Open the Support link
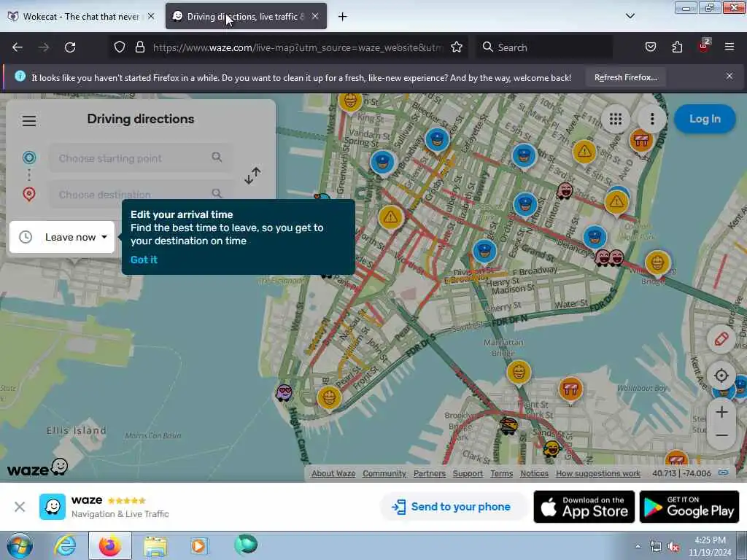Viewport: 747px width, 560px height. (468, 473)
